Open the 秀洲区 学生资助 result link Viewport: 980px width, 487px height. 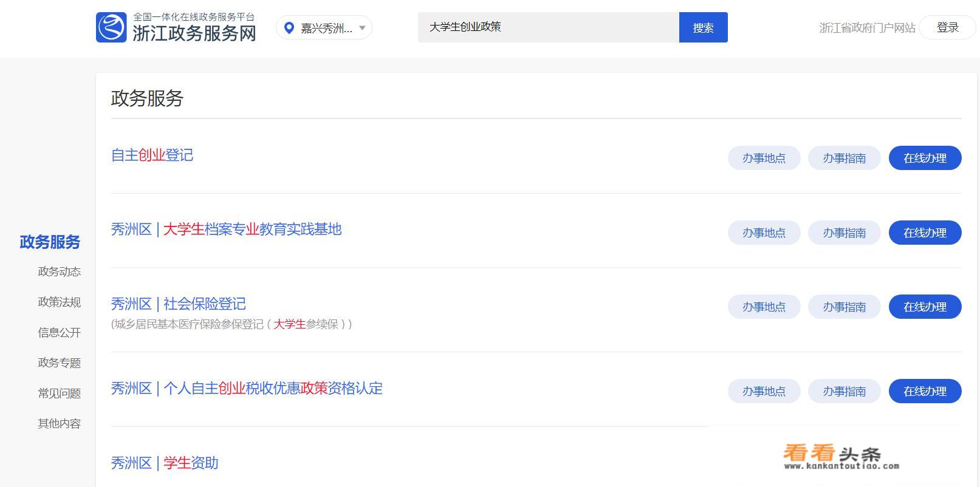pyautogui.click(x=165, y=463)
